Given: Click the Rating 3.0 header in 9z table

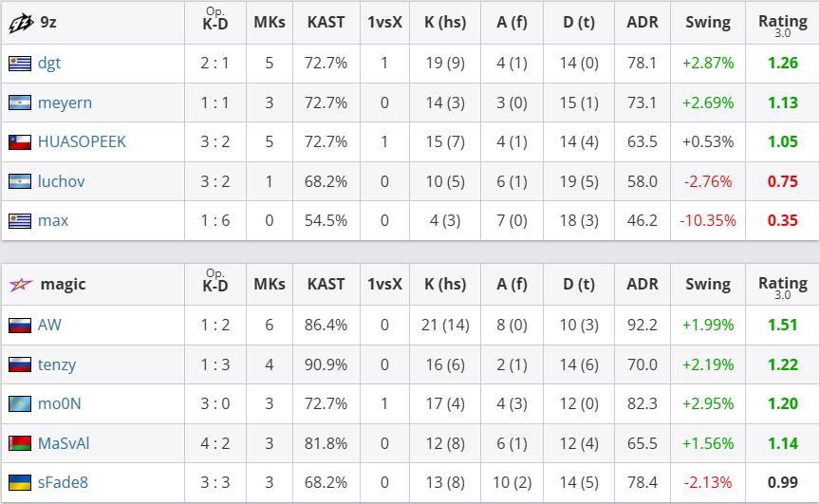Looking at the screenshot, I should [x=783, y=25].
